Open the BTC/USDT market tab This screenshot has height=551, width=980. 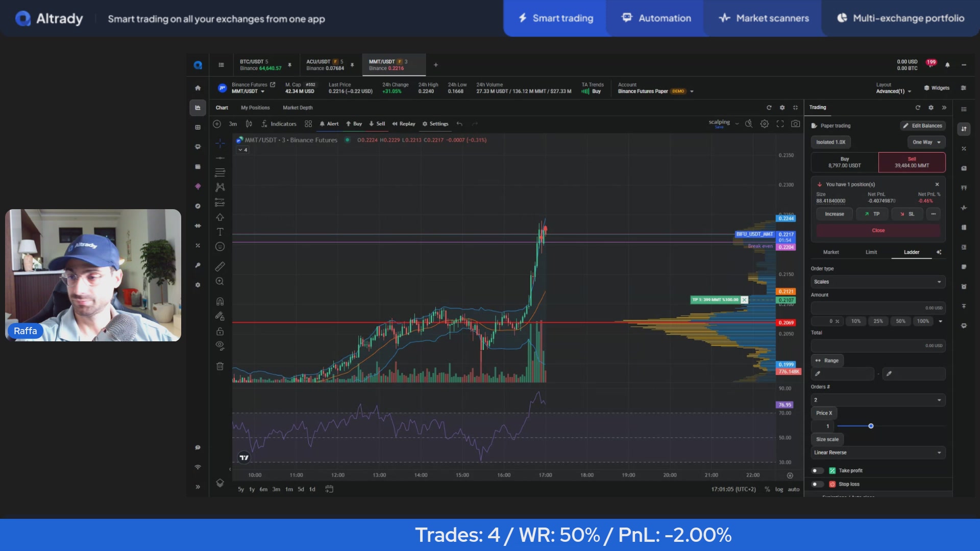[260, 65]
